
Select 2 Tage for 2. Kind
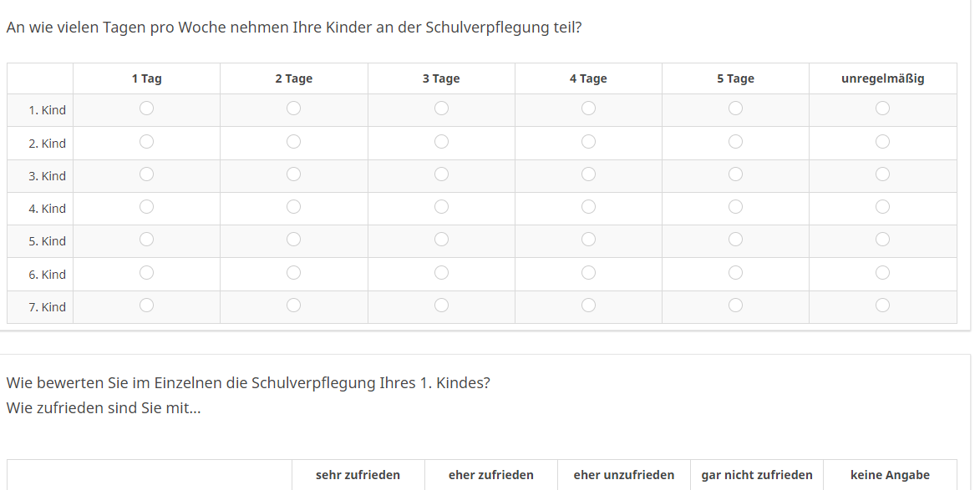point(294,142)
